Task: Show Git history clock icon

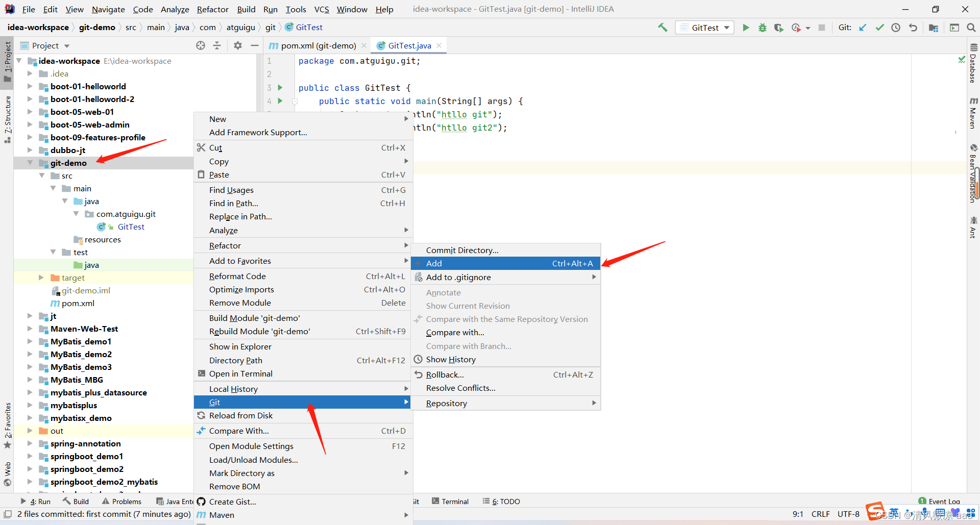Action: [x=896, y=28]
